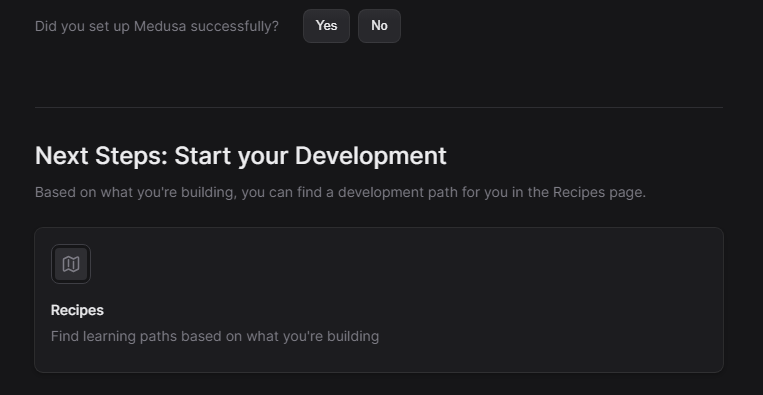Viewport: 763px width, 395px height.
Task: Click 'development path' in the paragraph
Action: [398, 193]
